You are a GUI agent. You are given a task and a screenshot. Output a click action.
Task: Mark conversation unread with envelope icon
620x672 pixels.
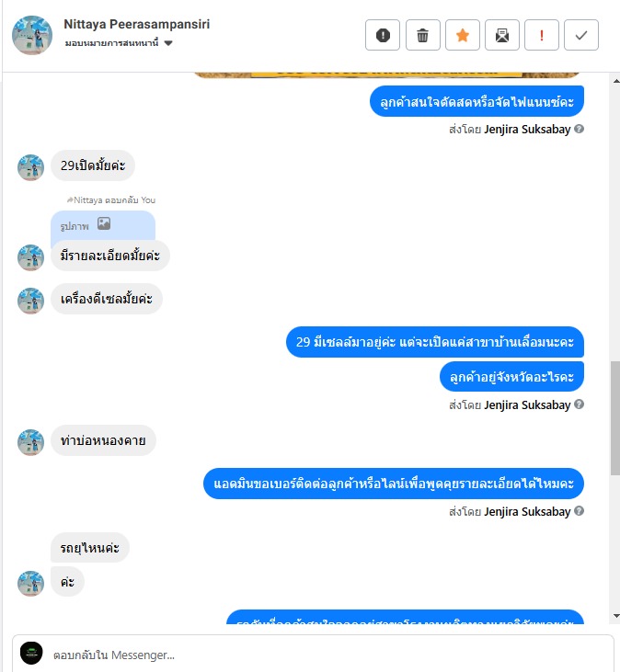(502, 35)
